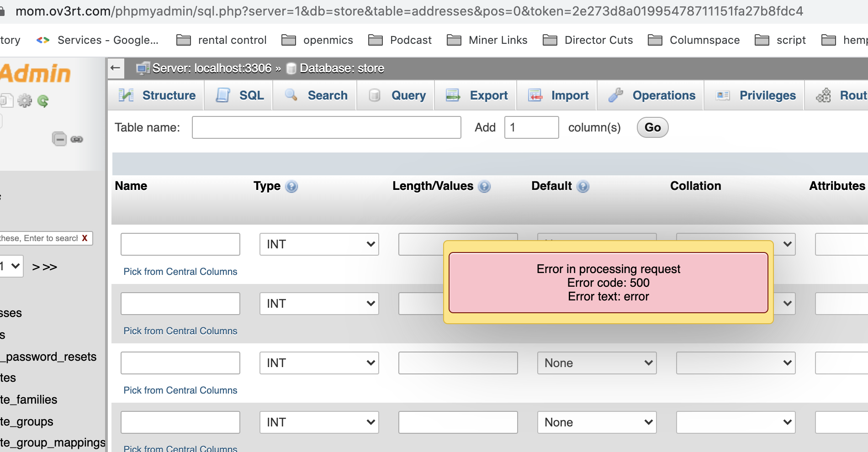The image size is (868, 452).
Task: Click the settings gear icon in sidebar
Action: click(x=25, y=100)
